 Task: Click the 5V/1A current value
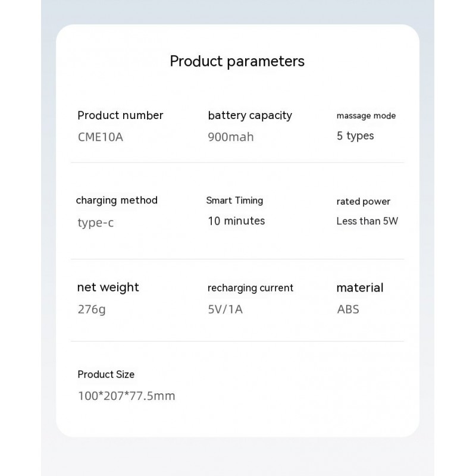pos(226,309)
